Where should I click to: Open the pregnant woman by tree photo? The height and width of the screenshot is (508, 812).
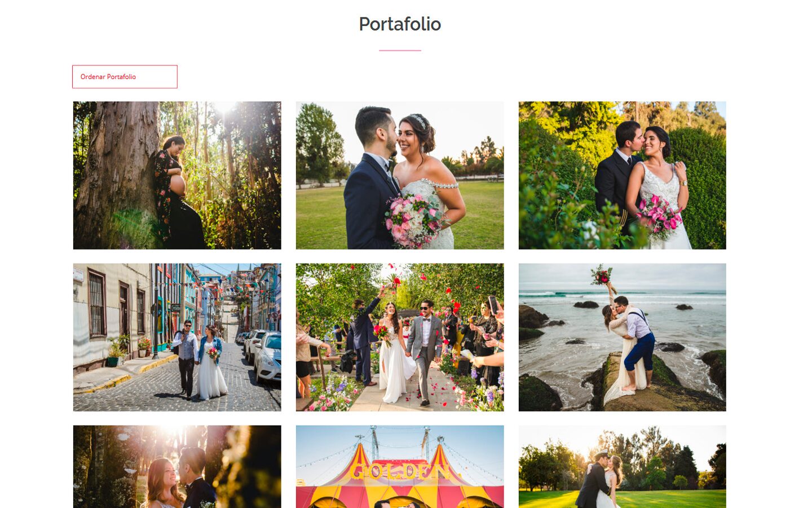[177, 176]
